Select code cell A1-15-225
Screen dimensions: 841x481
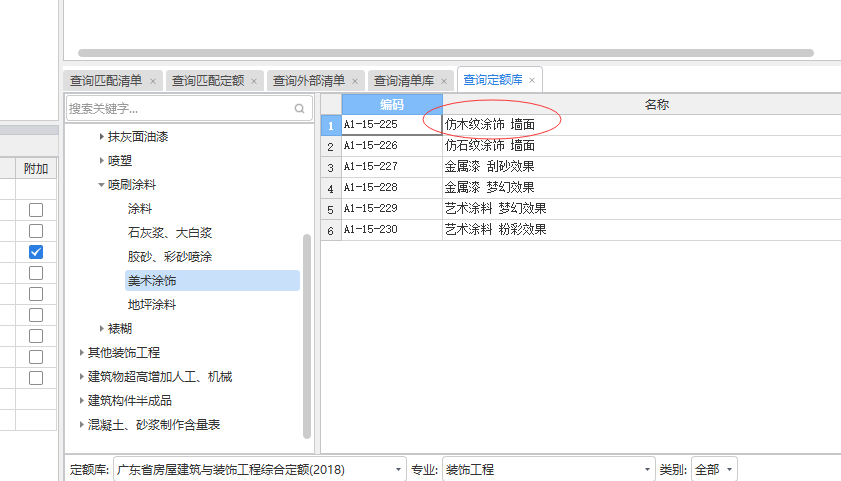click(392, 124)
